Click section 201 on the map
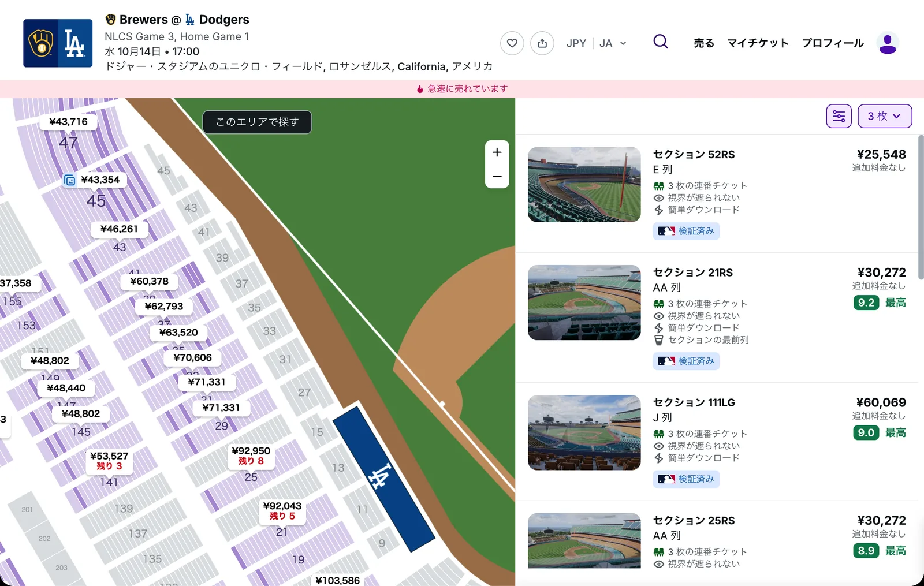The height and width of the screenshot is (586, 924). click(27, 510)
